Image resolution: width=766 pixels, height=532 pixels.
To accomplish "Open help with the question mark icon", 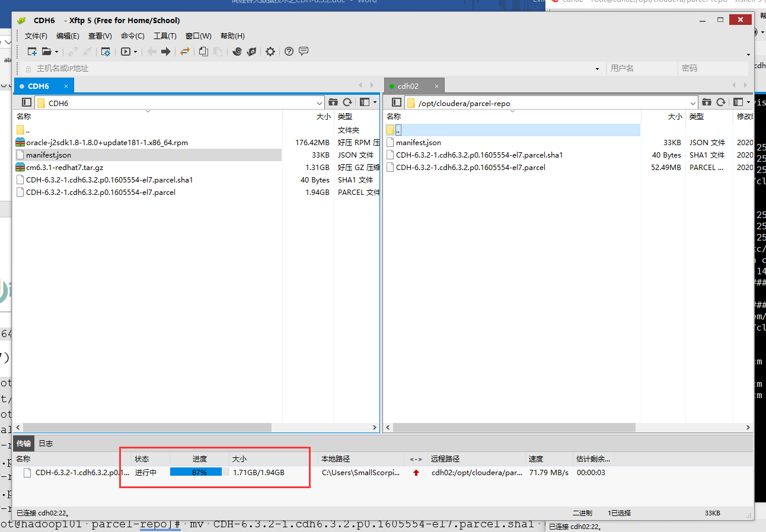I will coord(289,52).
